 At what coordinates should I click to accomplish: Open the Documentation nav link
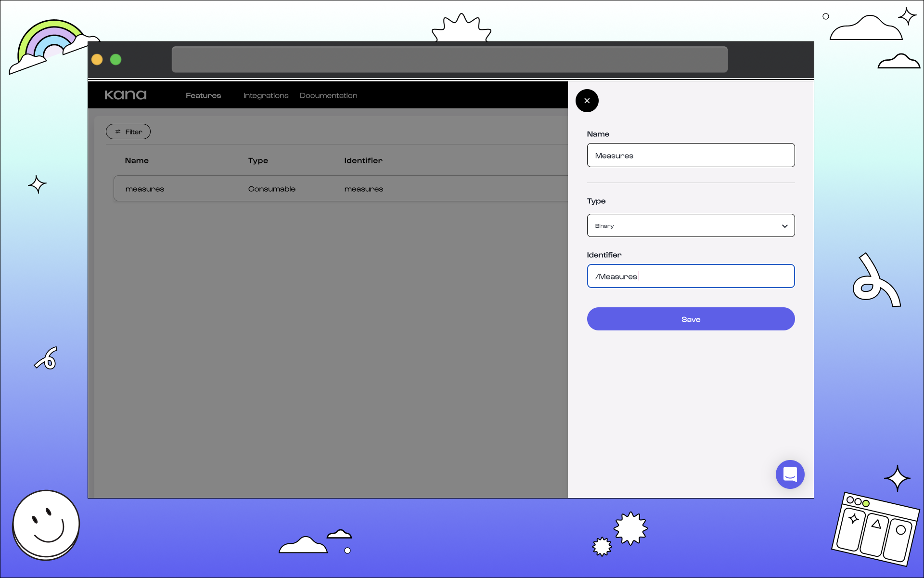point(328,95)
